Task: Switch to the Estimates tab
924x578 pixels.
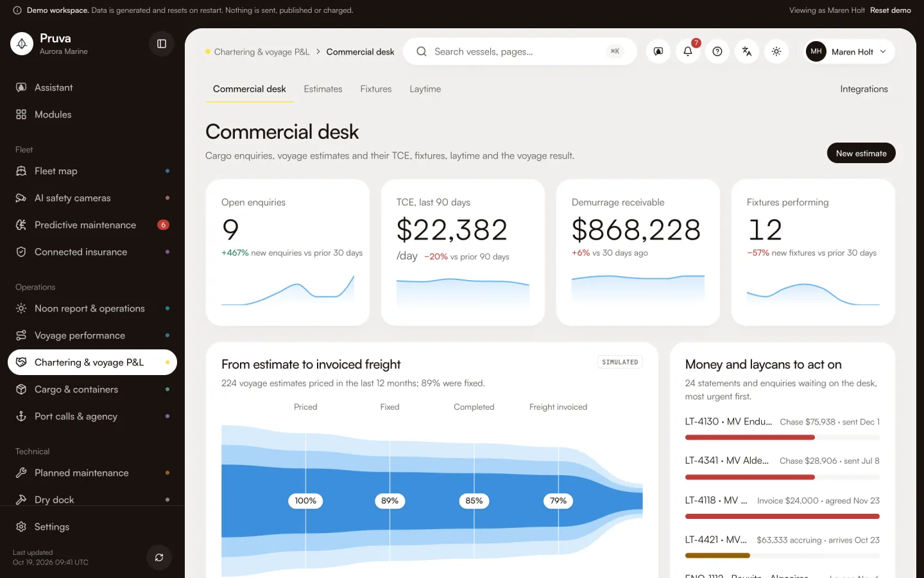Action: [x=323, y=89]
